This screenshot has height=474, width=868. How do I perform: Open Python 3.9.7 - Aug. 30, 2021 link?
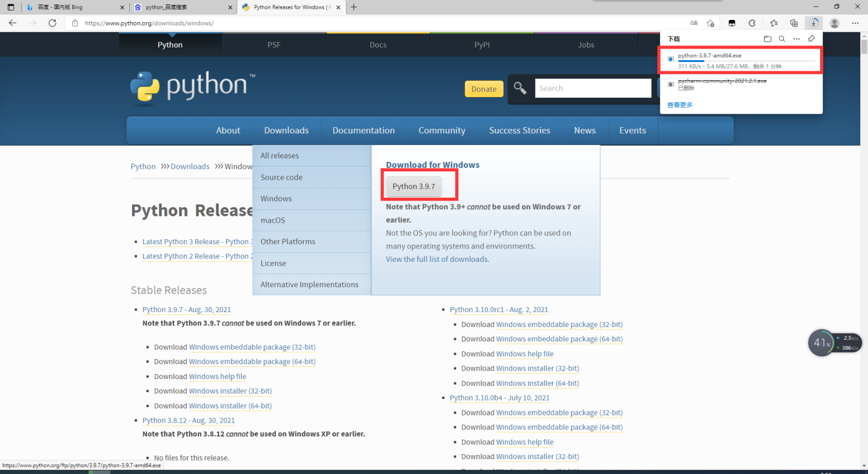coord(187,310)
